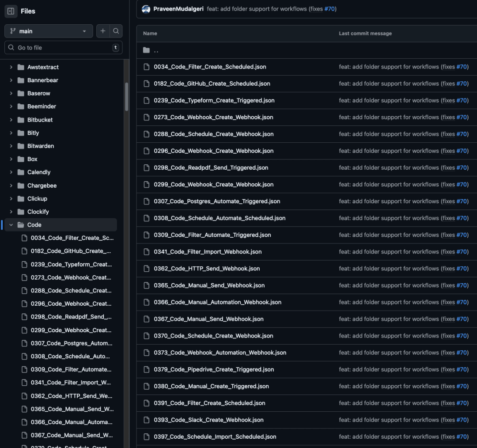Click file icon for 0298_Code_Readpdf_Send_Triggered.json

[x=146, y=167]
